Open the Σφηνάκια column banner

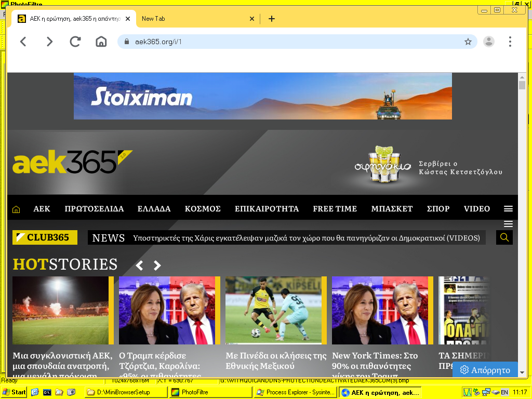pyautogui.click(x=428, y=165)
